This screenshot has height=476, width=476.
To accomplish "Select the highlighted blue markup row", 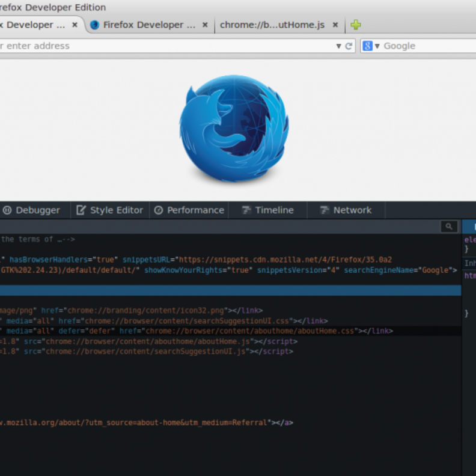I will [228, 290].
